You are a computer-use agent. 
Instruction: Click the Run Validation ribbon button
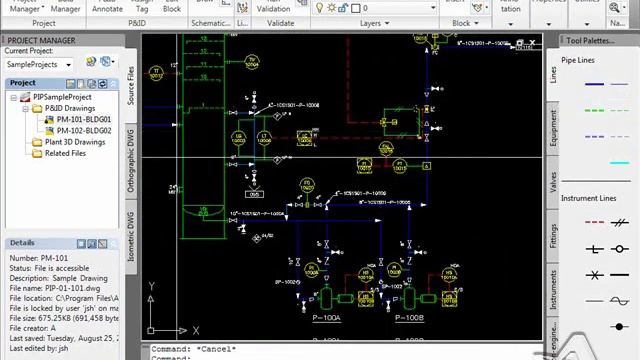(273, 7)
